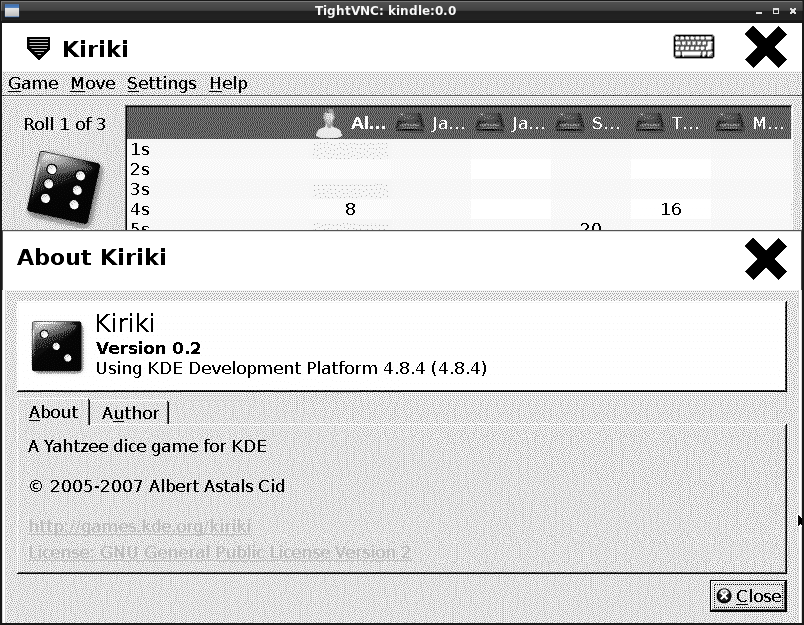This screenshot has height=625, width=804.
Task: Show the on-screen keyboard icon
Action: (x=694, y=47)
